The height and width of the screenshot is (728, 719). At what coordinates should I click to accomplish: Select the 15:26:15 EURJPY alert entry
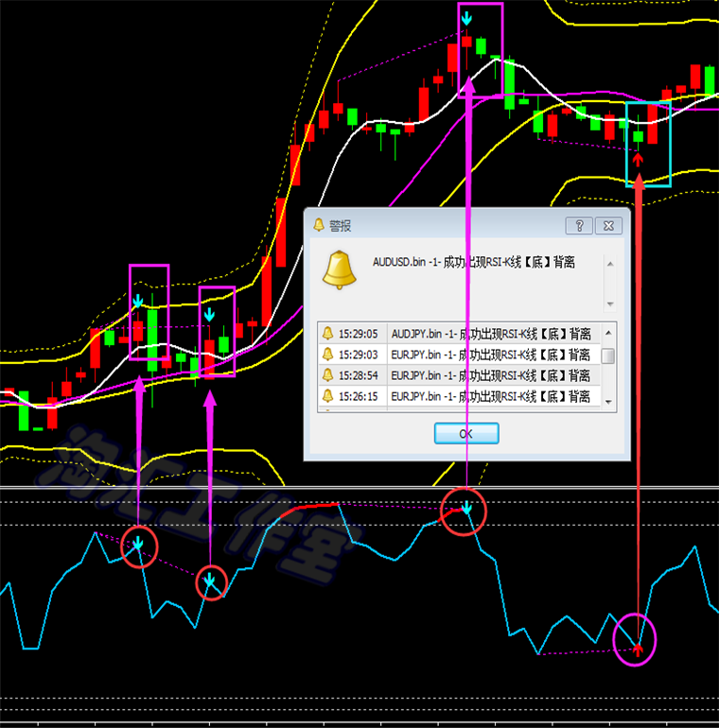pos(460,396)
